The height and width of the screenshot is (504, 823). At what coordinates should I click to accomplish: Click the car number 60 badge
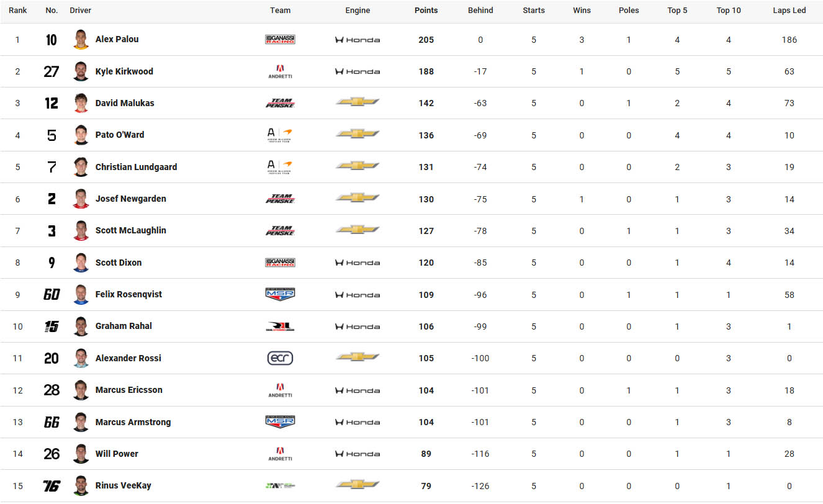(52, 294)
